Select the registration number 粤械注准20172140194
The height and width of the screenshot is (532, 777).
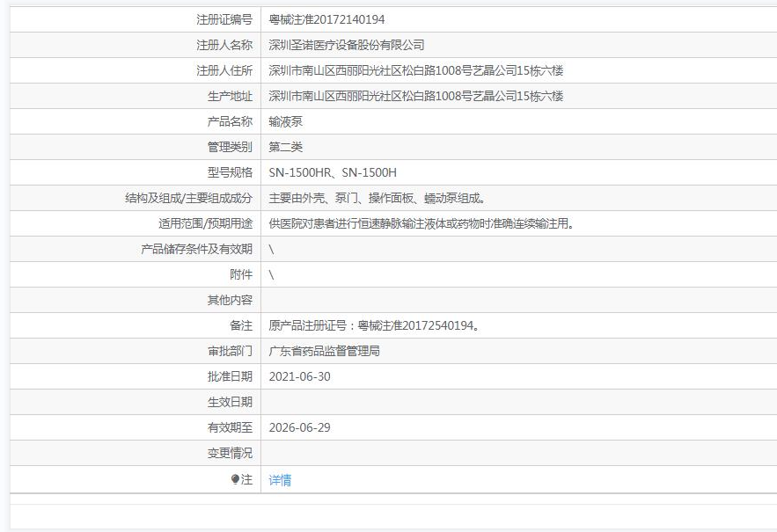[x=326, y=19]
